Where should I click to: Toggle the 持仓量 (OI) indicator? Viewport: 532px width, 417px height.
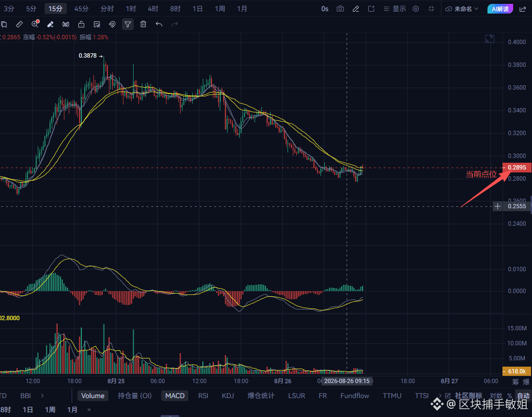(135, 396)
